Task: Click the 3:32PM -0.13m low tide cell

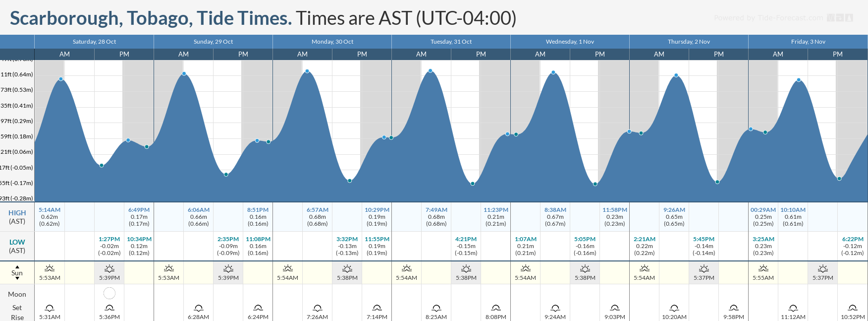Action: point(347,246)
